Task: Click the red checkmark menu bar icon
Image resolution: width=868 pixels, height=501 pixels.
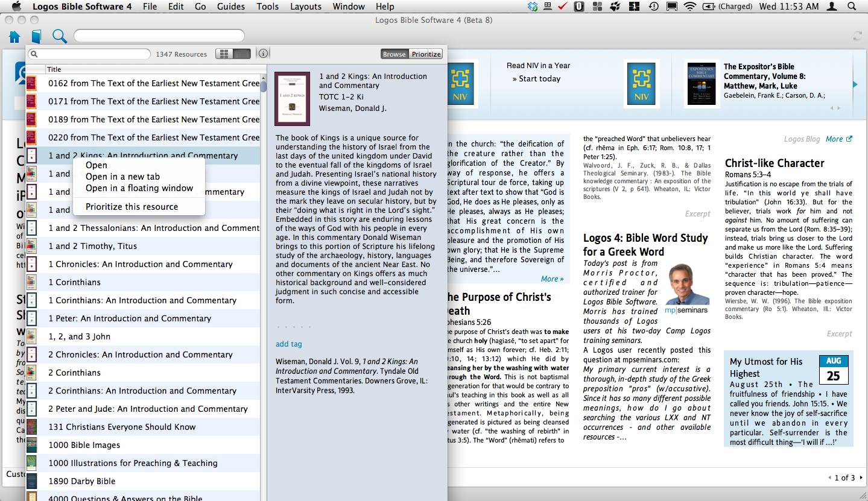Action: point(563,7)
